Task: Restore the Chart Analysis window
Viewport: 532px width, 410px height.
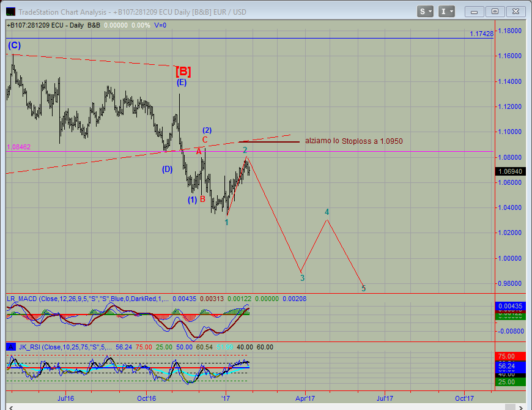Action: (495, 12)
